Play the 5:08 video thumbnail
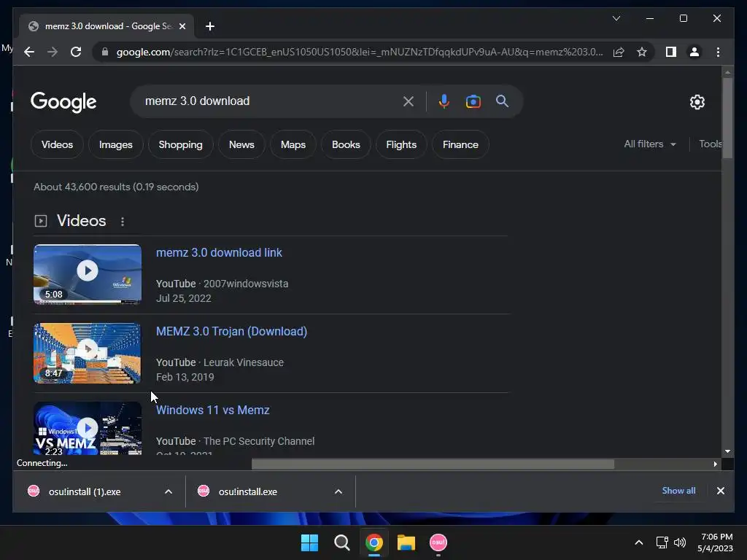This screenshot has width=747, height=560. 88,274
